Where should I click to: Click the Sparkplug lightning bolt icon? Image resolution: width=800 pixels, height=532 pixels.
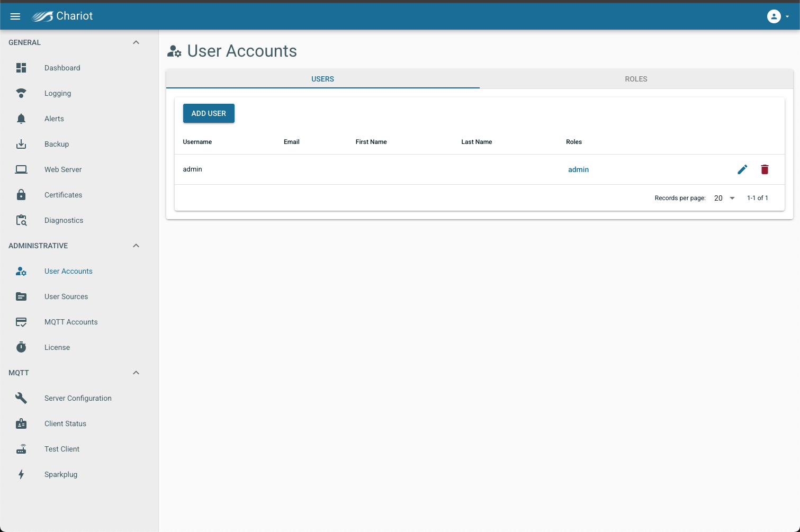point(21,474)
